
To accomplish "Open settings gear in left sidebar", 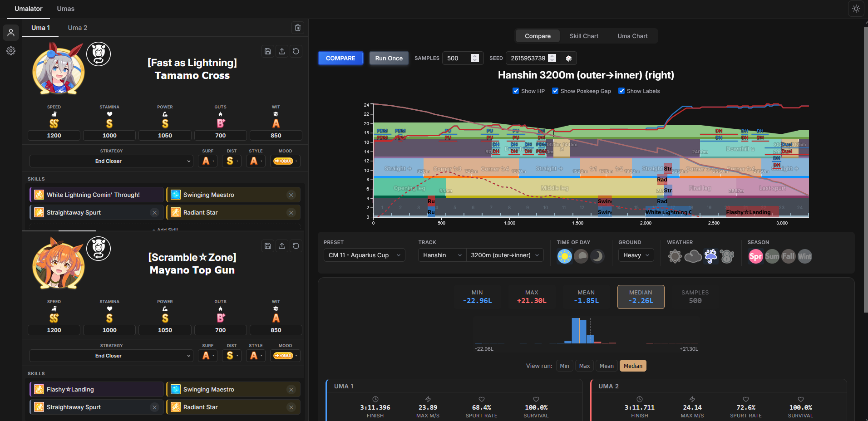I will 11,51.
